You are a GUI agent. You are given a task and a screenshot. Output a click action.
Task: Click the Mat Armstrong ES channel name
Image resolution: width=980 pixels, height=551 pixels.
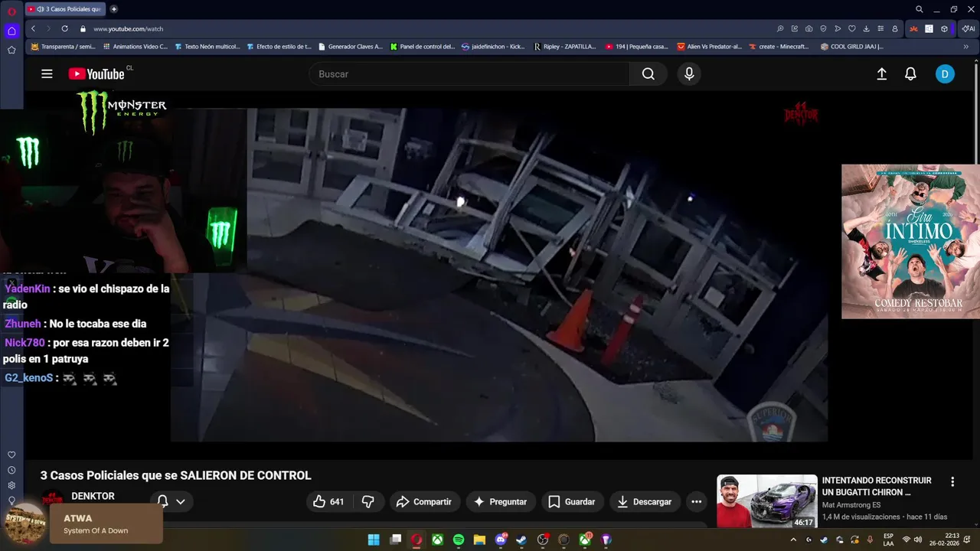click(851, 505)
